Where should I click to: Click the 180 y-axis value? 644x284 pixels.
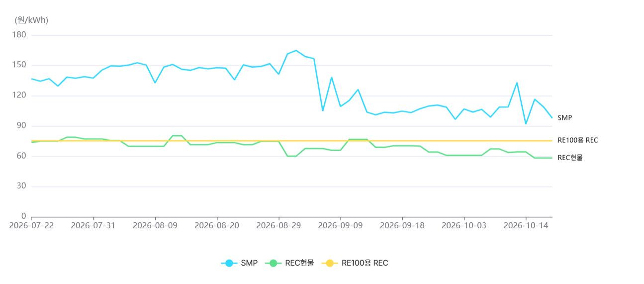pyautogui.click(x=20, y=35)
